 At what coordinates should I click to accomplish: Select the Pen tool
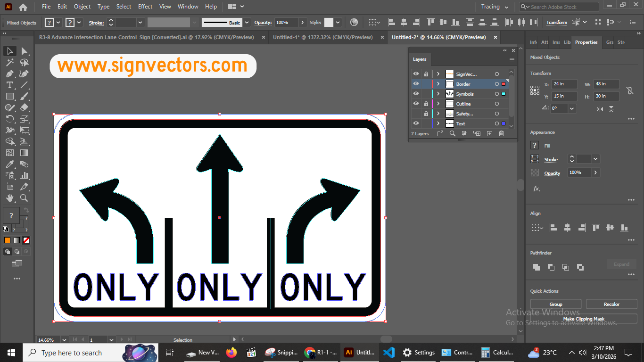tap(10, 74)
